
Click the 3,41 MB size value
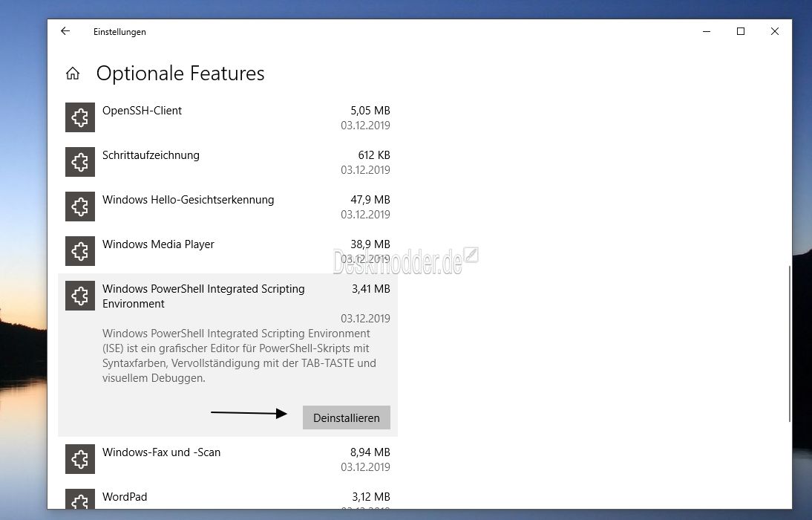[x=371, y=289]
